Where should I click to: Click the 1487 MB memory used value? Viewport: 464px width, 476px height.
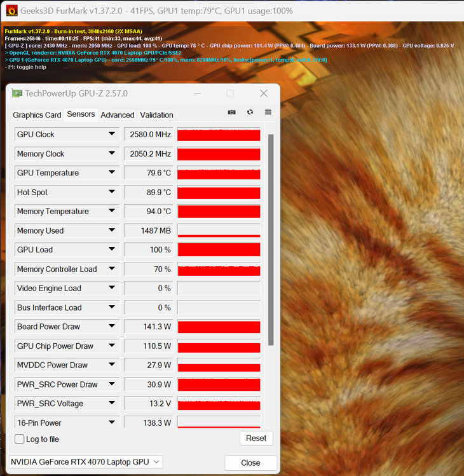[x=149, y=231]
